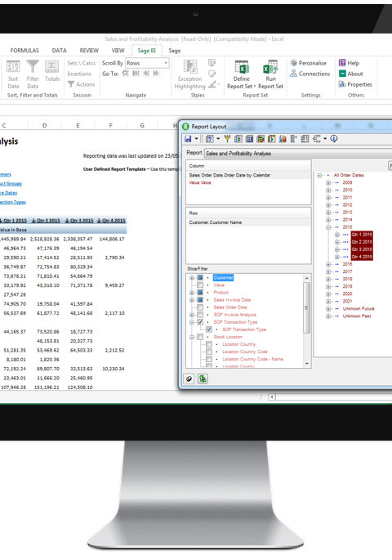Click Define Report Set icon
392x560 pixels.
click(242, 67)
